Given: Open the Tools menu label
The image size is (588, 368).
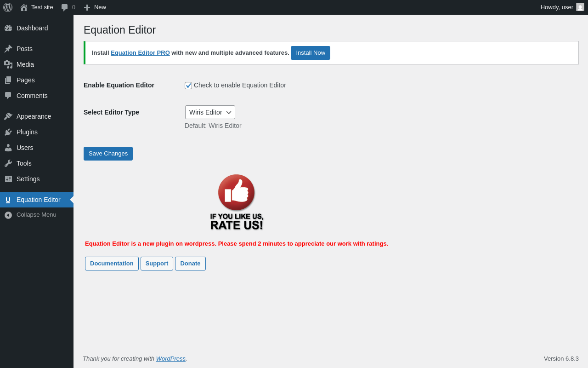Looking at the screenshot, I should tap(24, 163).
